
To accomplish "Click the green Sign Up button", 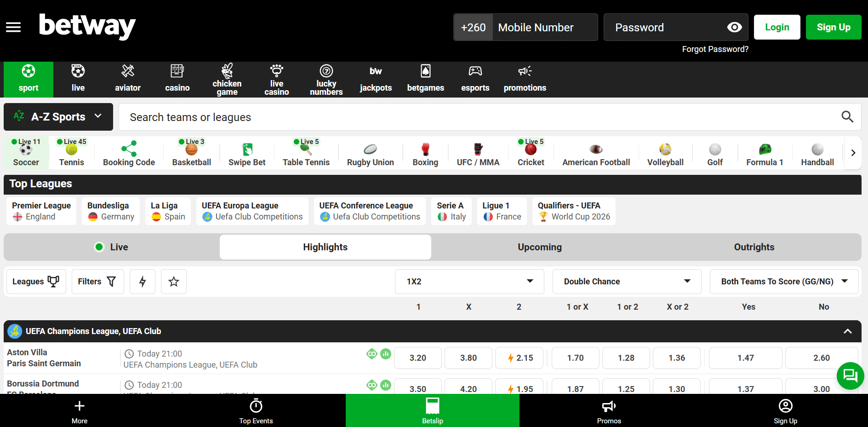I will click(834, 27).
